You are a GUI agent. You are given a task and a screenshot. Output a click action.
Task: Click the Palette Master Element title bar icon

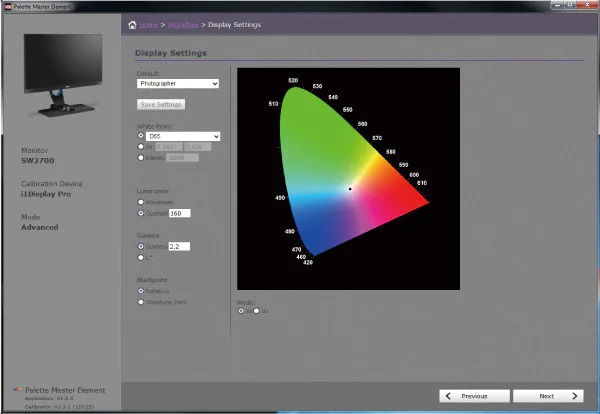7,6
